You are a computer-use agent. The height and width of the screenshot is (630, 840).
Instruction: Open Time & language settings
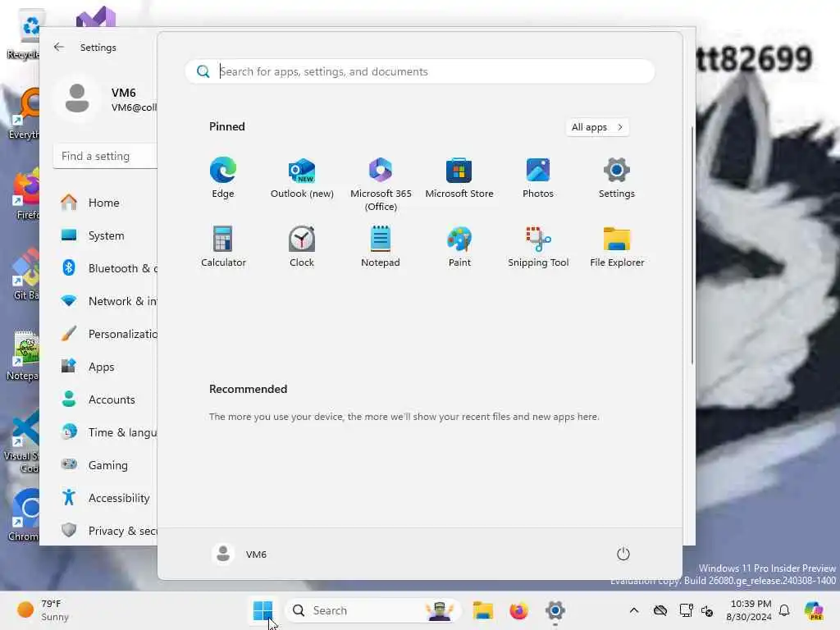point(105,431)
